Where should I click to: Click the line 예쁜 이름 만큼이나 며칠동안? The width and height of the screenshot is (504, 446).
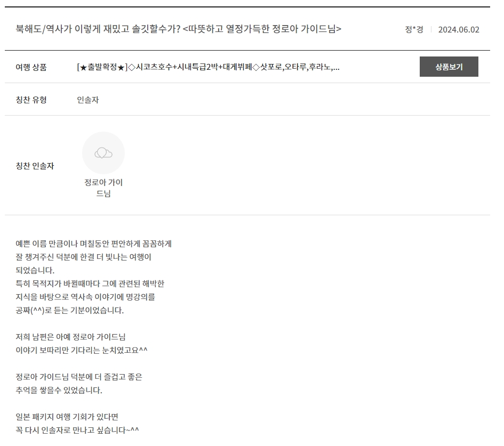tap(93, 244)
